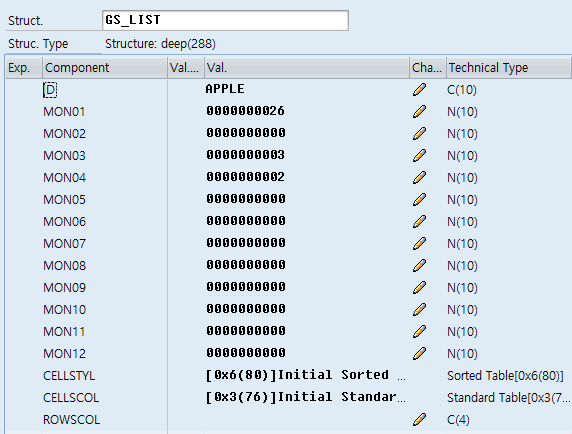Click the MON12 value 0000000000

click(246, 353)
